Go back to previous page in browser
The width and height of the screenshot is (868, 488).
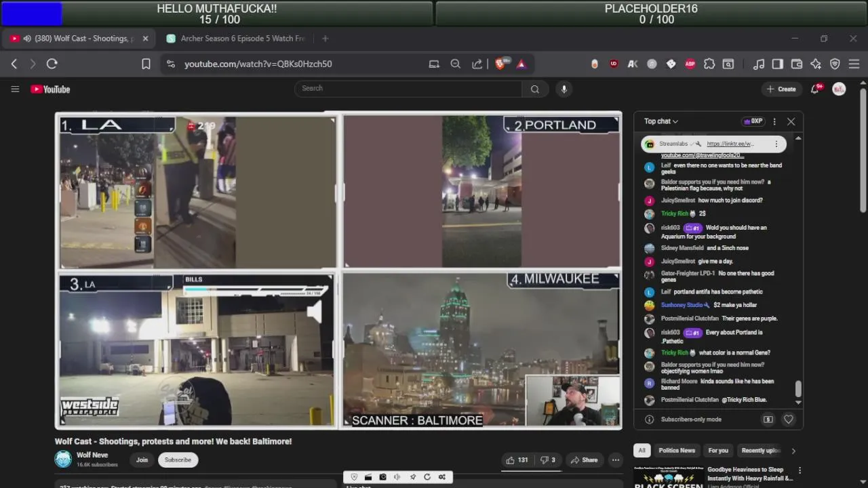(14, 64)
